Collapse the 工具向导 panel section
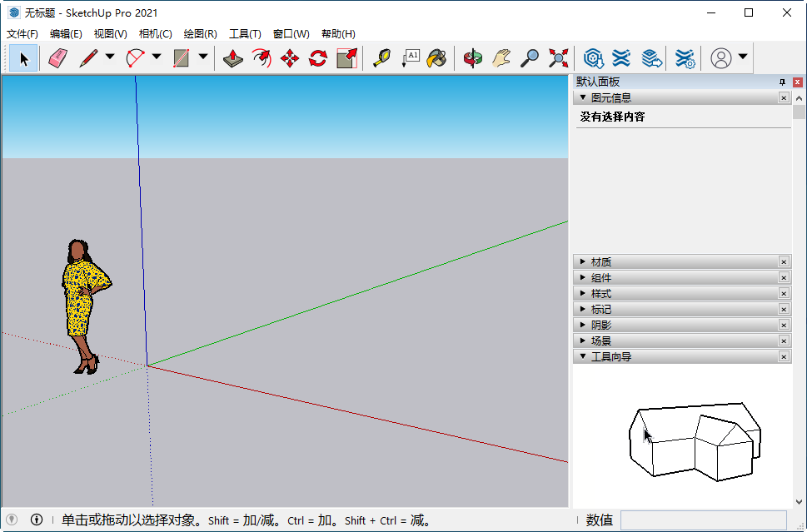Image resolution: width=807 pixels, height=532 pixels. (583, 355)
